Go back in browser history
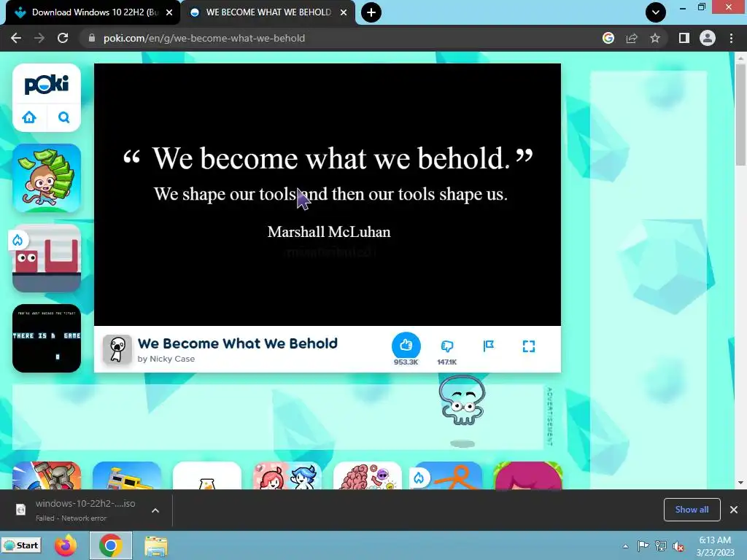 tap(16, 38)
